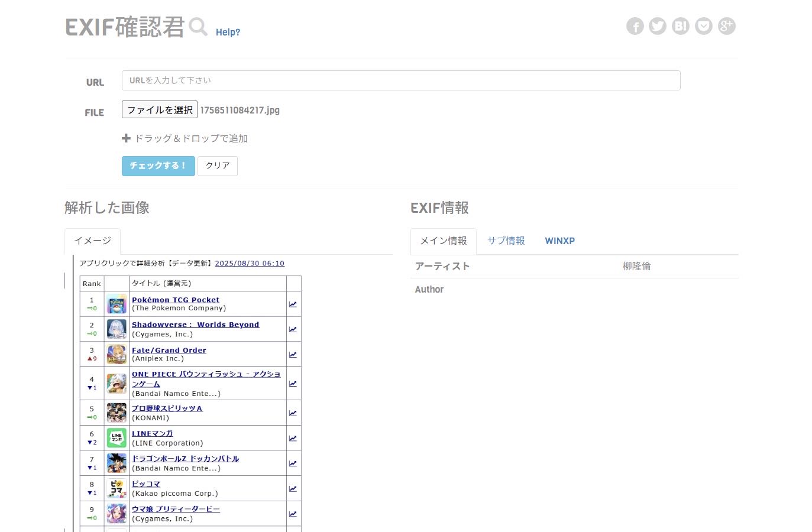Open chart icon for Fate/Grand Order

click(x=293, y=355)
